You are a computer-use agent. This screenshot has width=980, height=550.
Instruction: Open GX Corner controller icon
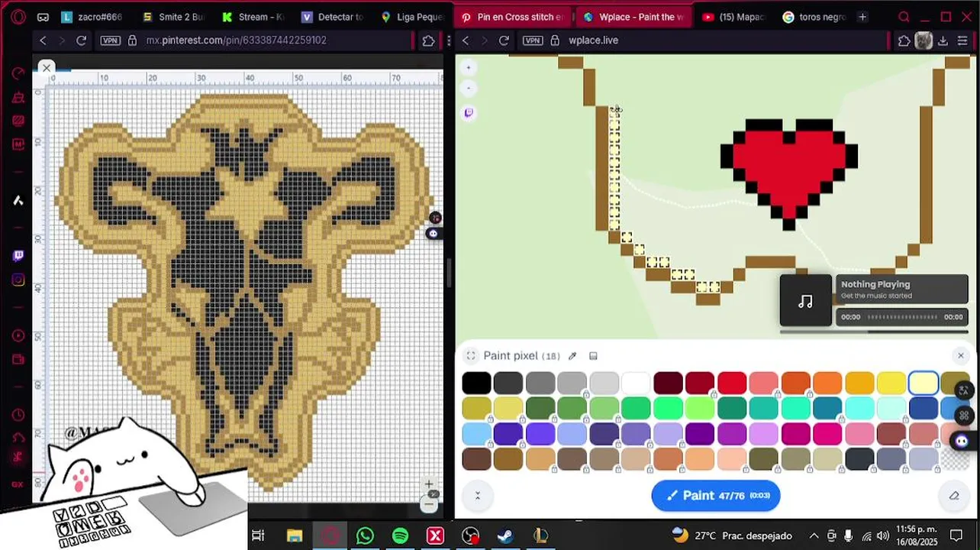[43, 17]
